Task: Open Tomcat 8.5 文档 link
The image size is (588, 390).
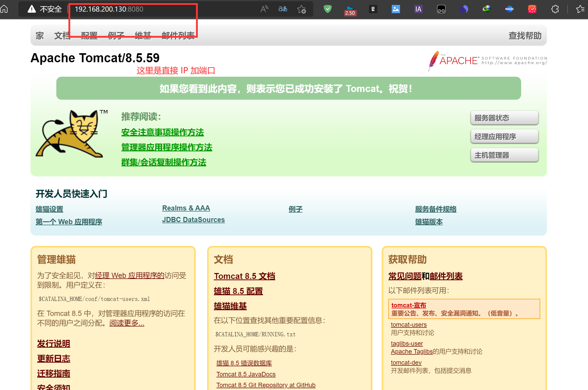Action: pyautogui.click(x=245, y=276)
